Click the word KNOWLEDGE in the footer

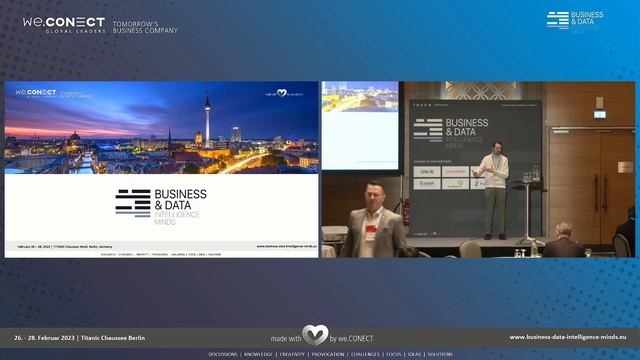tap(258, 354)
